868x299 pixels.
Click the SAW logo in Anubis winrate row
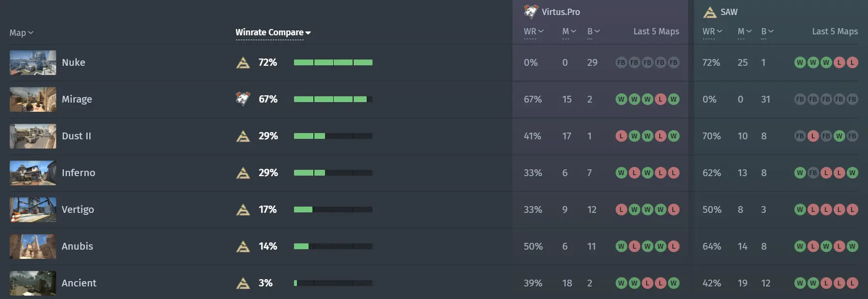243,246
